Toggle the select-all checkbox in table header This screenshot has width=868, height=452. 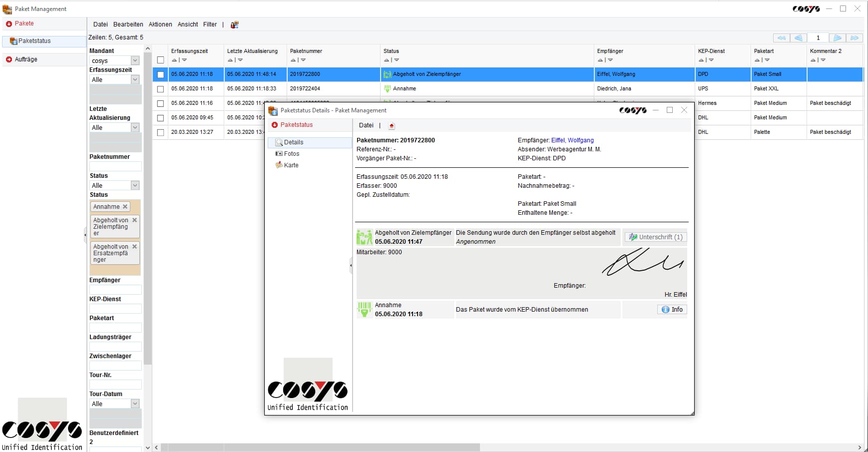click(160, 59)
